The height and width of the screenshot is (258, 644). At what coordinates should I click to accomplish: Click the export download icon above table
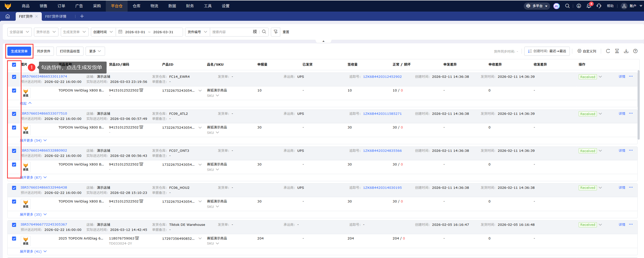tap(626, 51)
